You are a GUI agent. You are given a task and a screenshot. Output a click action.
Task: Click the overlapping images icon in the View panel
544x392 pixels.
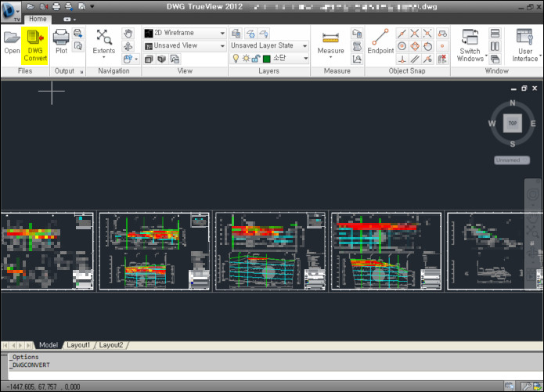coord(175,59)
